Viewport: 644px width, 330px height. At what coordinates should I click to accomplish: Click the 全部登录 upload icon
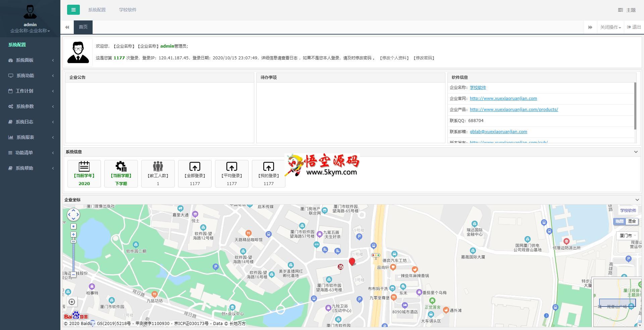coord(195,166)
